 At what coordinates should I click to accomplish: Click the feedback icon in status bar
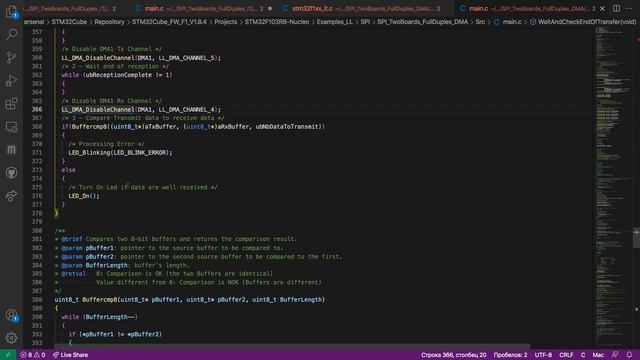tap(615, 355)
